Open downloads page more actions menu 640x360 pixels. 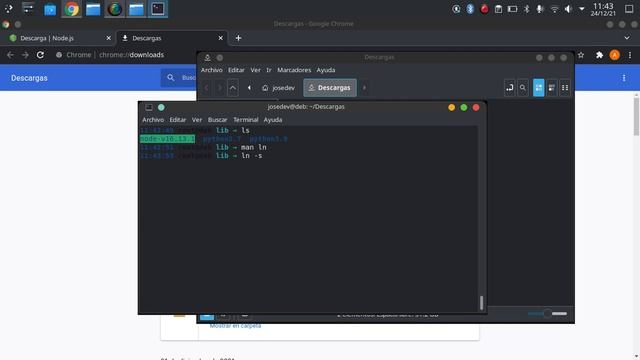click(x=624, y=78)
